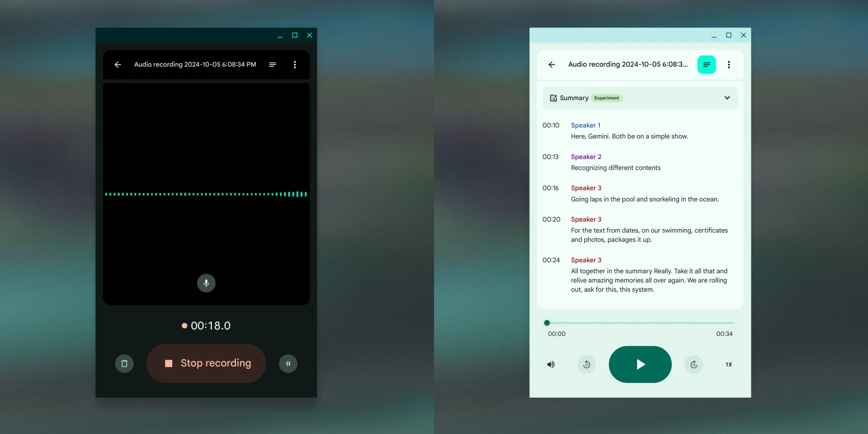868x434 pixels.
Task: Click the volume/mute icon in transcript player
Action: (551, 365)
